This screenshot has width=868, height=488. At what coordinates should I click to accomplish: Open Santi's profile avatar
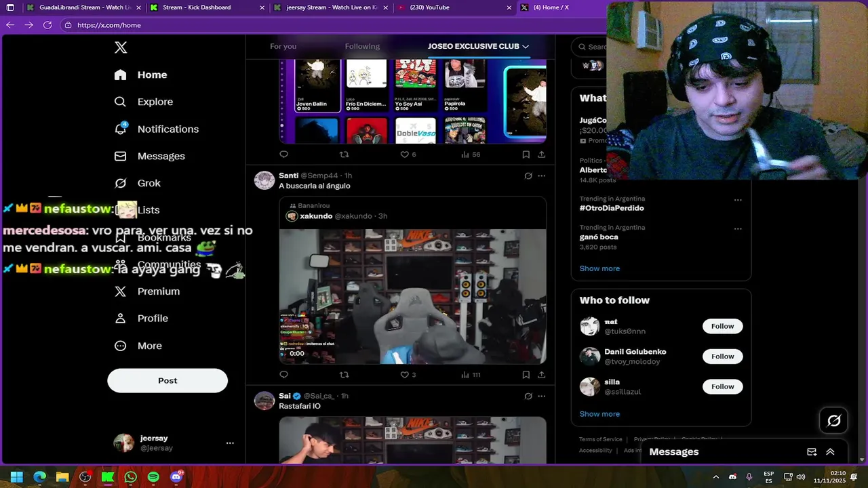tap(264, 180)
